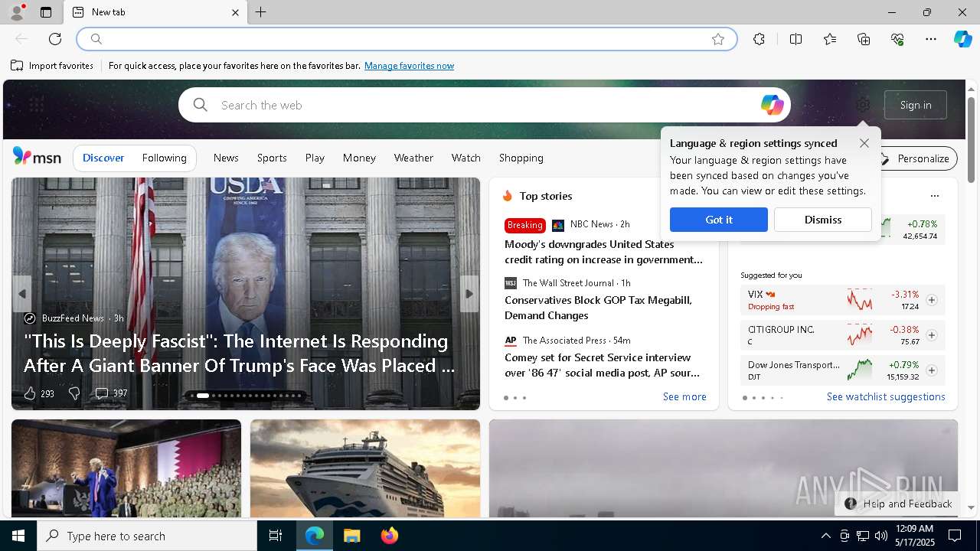Screen dimensions: 980x551
Task: Open the Collections icon
Action: [864, 39]
